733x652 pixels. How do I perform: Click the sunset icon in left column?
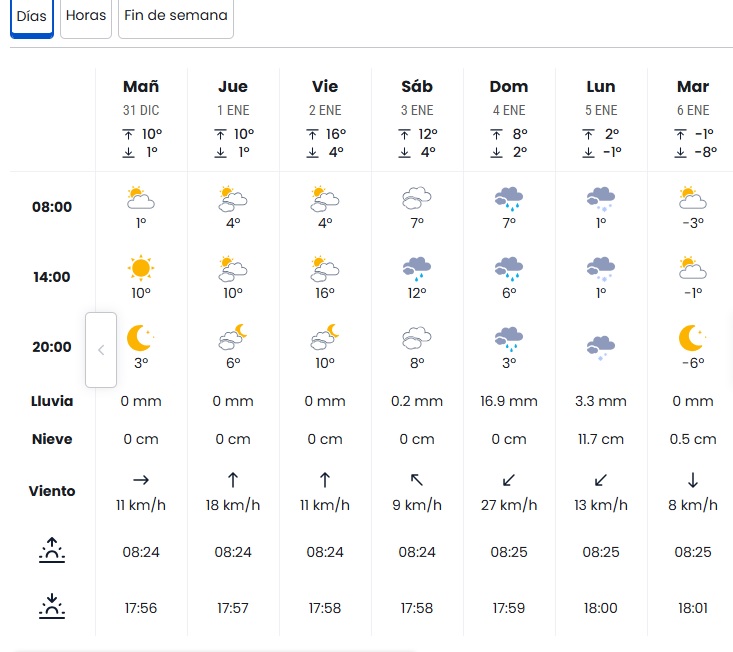click(x=52, y=605)
